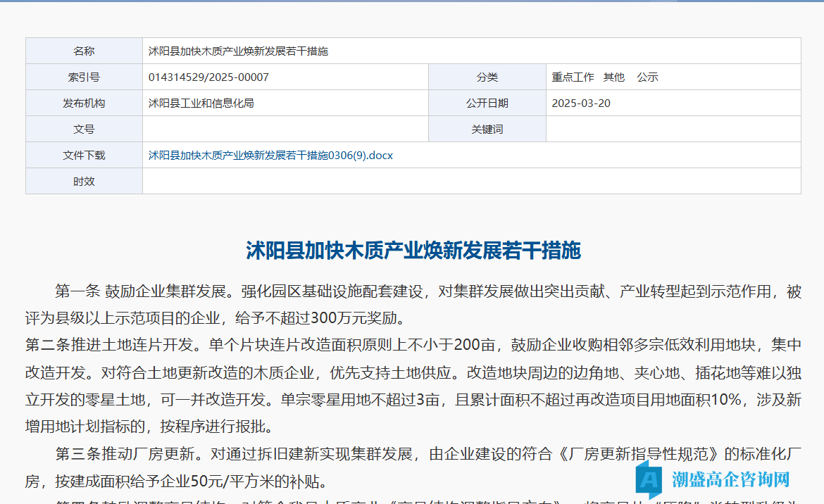Click the index number 014314529/2025-00007
The image size is (824, 504).
pos(208,77)
